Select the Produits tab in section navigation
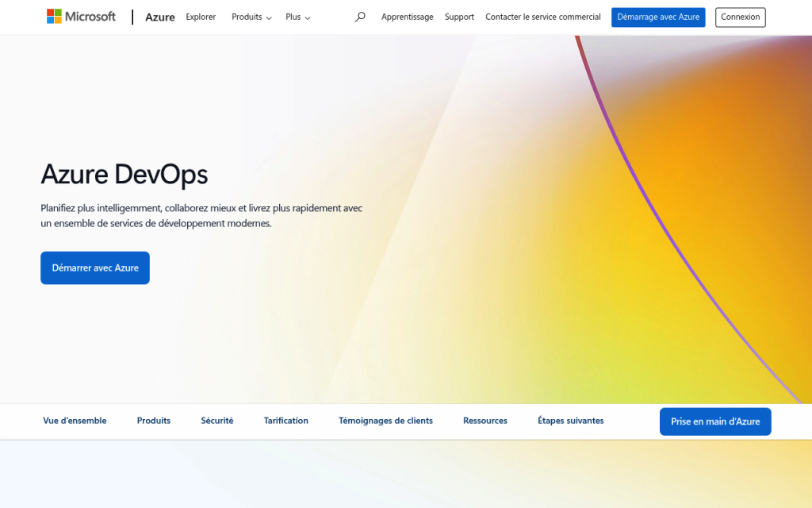The height and width of the screenshot is (508, 812). pos(154,421)
